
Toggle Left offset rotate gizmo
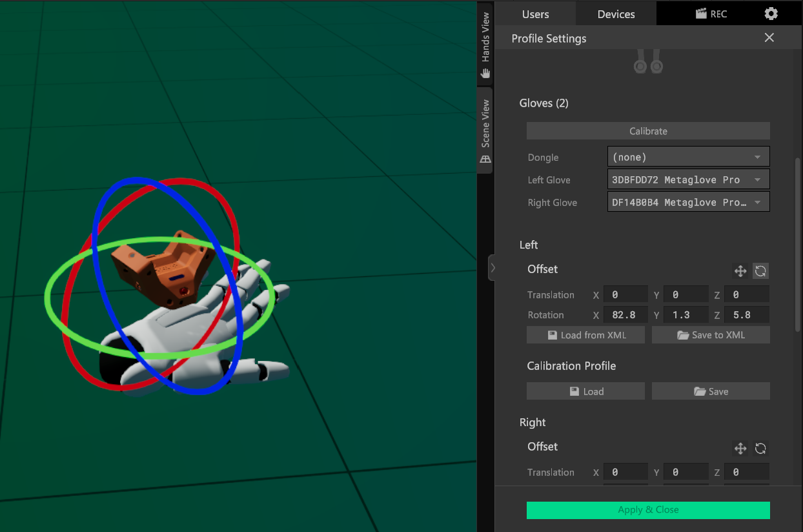(760, 271)
